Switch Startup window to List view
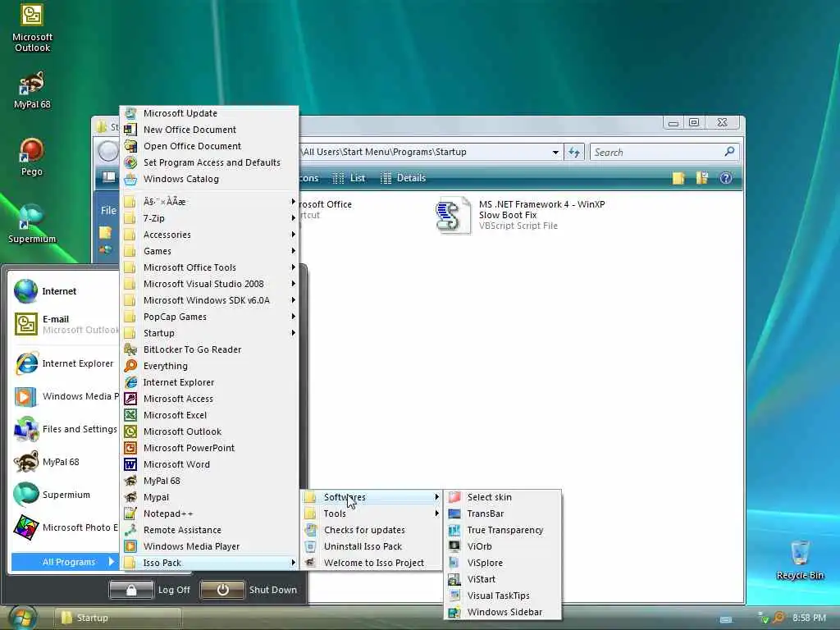Screen dimensions: 840x630 tap(349, 178)
